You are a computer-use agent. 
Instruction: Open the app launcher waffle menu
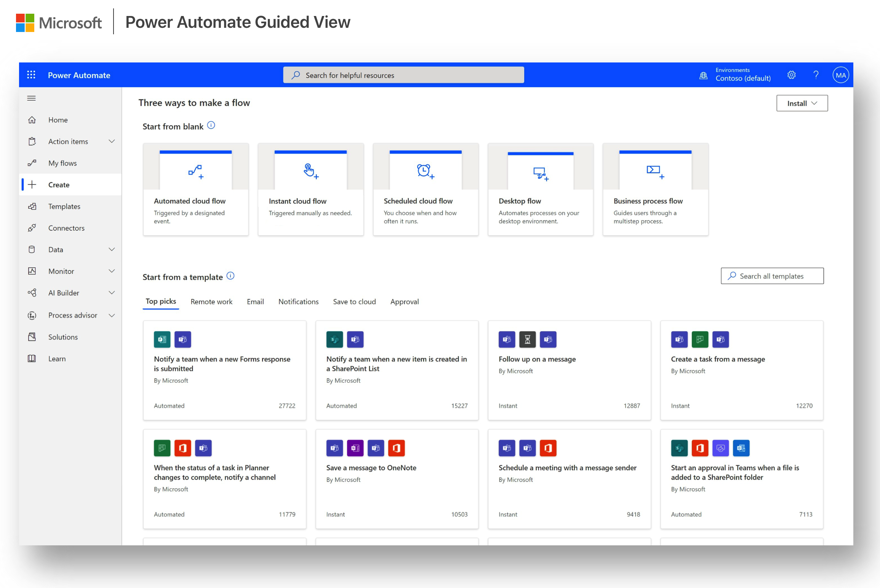(31, 75)
